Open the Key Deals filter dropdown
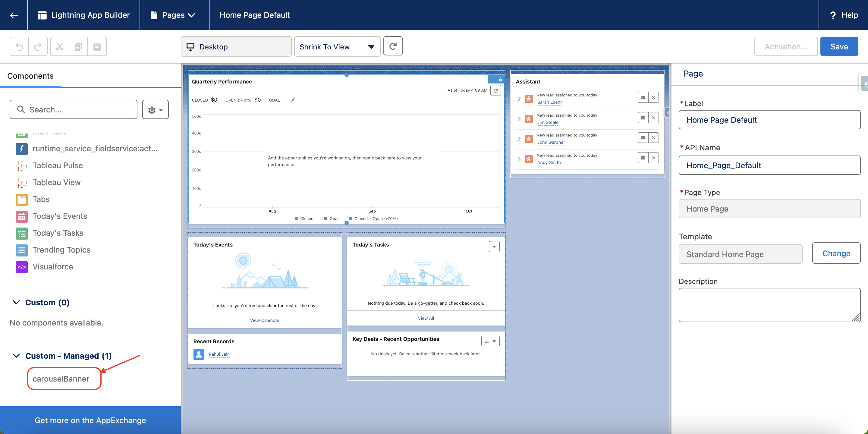 490,341
